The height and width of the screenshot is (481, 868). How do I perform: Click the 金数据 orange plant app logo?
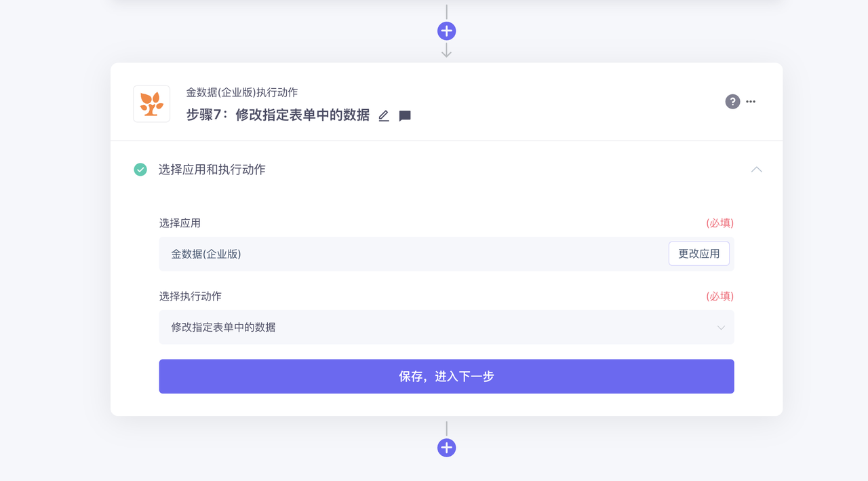point(152,104)
